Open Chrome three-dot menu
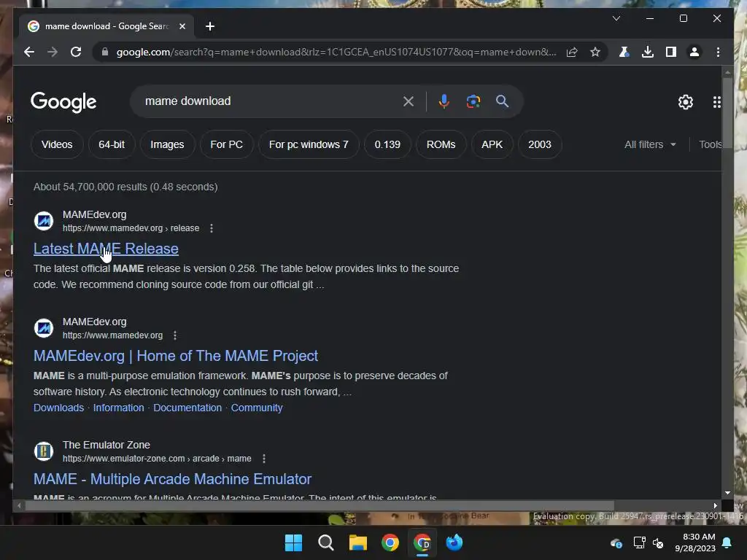 pyautogui.click(x=718, y=52)
